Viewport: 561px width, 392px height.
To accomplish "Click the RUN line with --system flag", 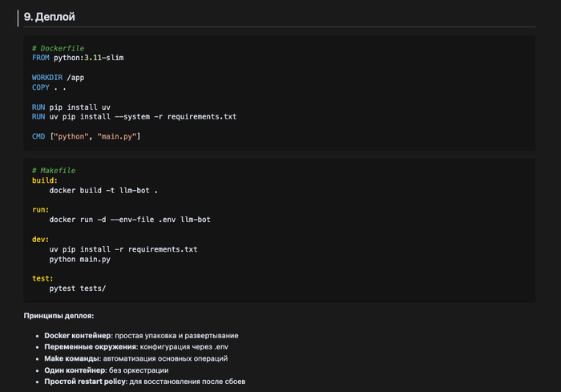I will point(134,117).
